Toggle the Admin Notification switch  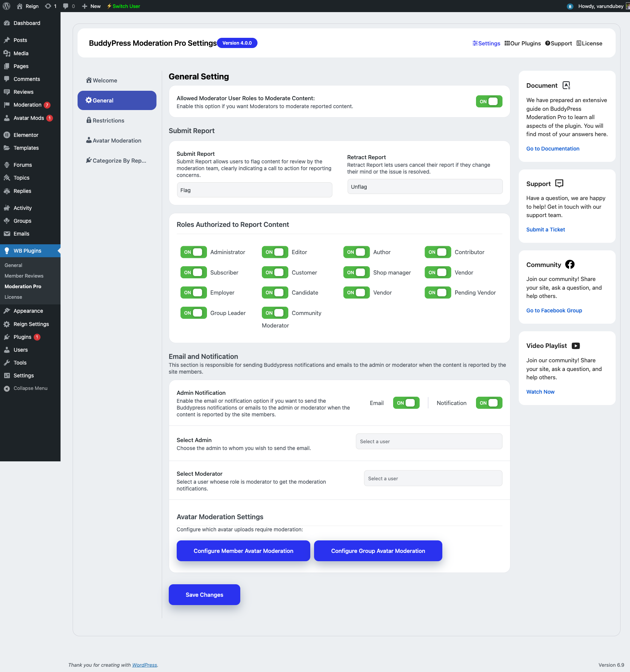tap(489, 403)
